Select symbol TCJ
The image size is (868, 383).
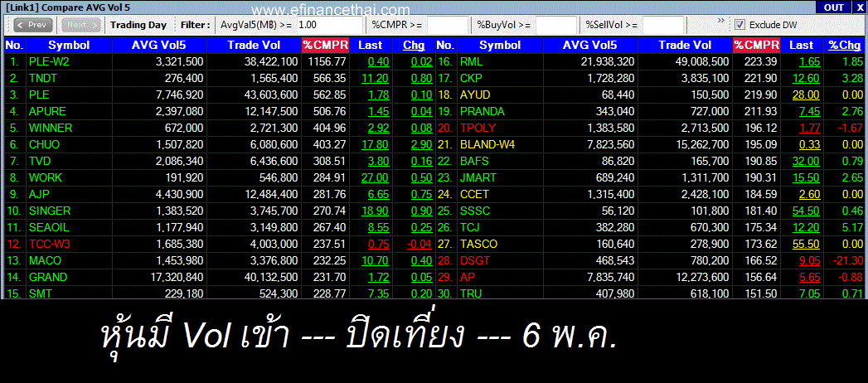470,227
